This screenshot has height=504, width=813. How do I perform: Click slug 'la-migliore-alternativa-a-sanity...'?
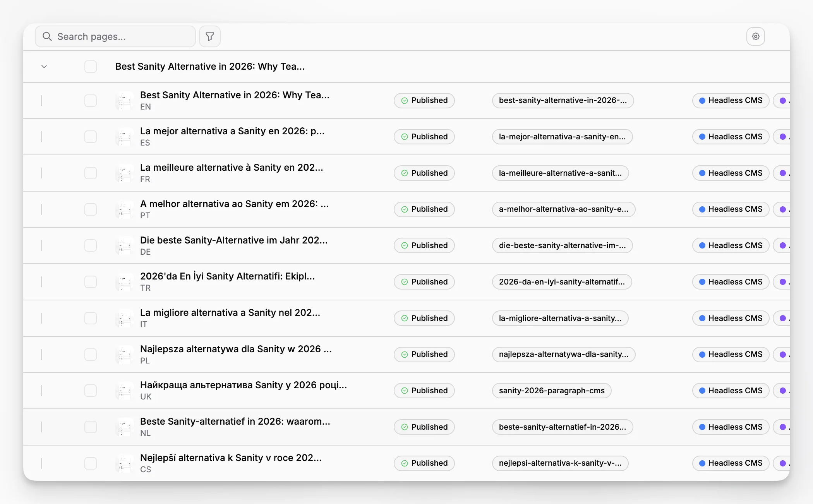click(x=560, y=318)
